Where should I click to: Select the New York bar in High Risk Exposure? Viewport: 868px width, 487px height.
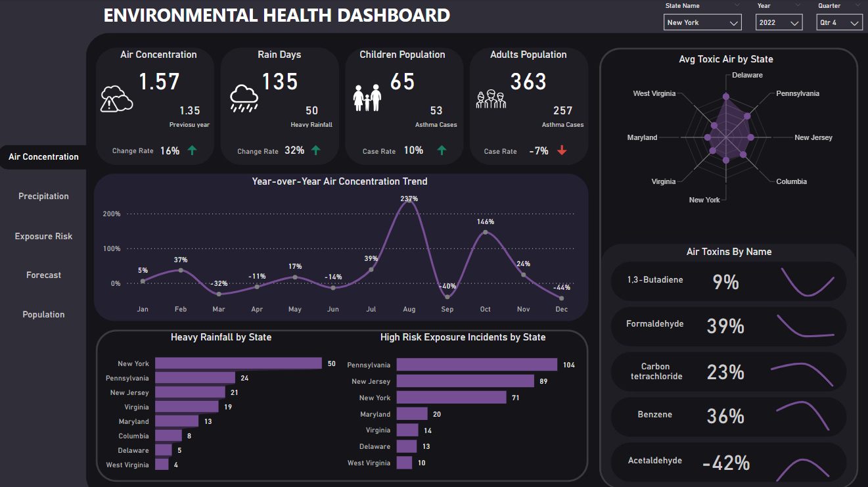[x=451, y=398]
